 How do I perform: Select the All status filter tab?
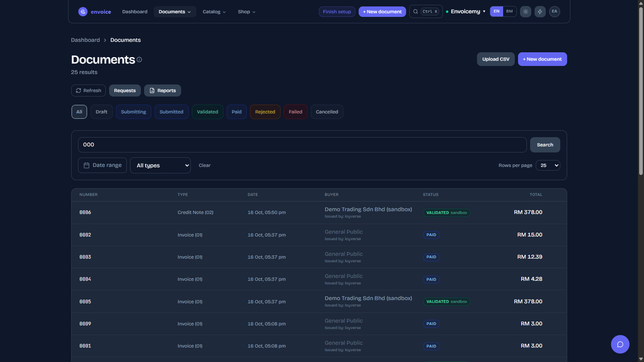point(79,112)
